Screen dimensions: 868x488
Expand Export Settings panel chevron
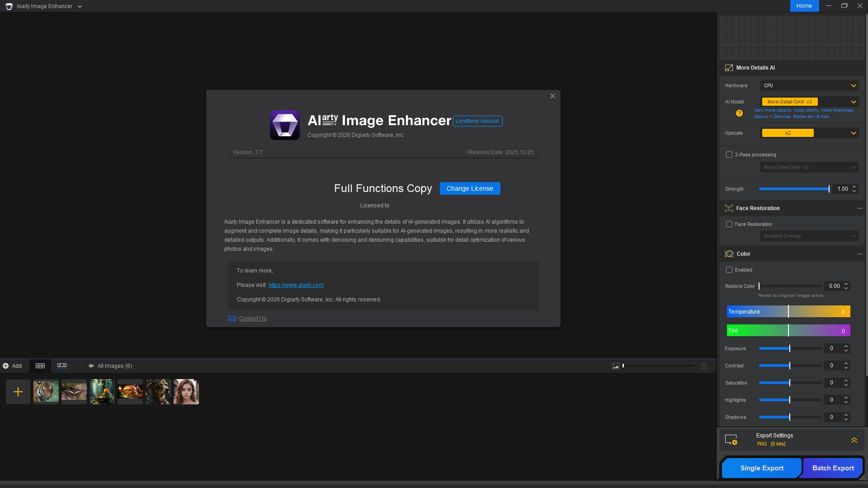pyautogui.click(x=854, y=440)
